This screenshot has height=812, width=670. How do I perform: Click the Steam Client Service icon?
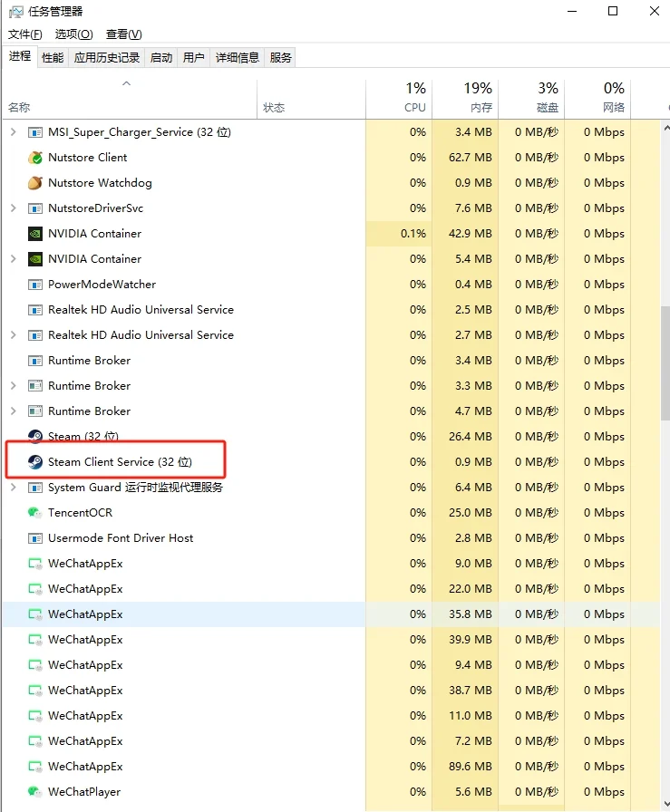34,462
